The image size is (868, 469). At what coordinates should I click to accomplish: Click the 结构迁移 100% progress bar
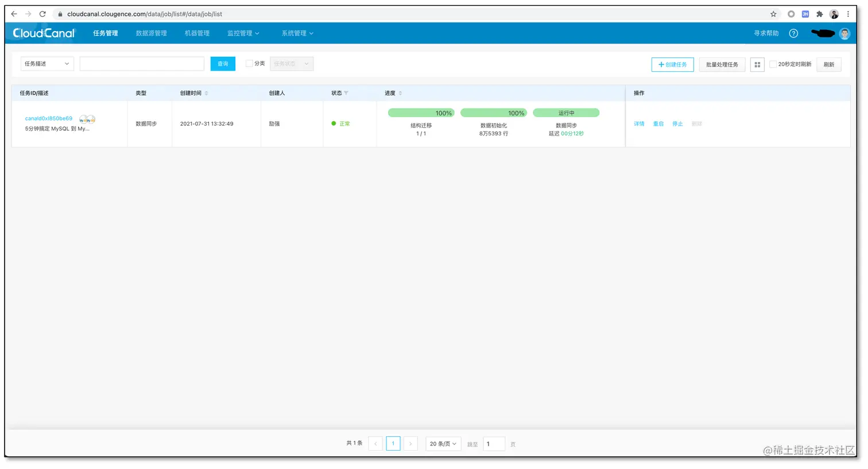pyautogui.click(x=421, y=113)
